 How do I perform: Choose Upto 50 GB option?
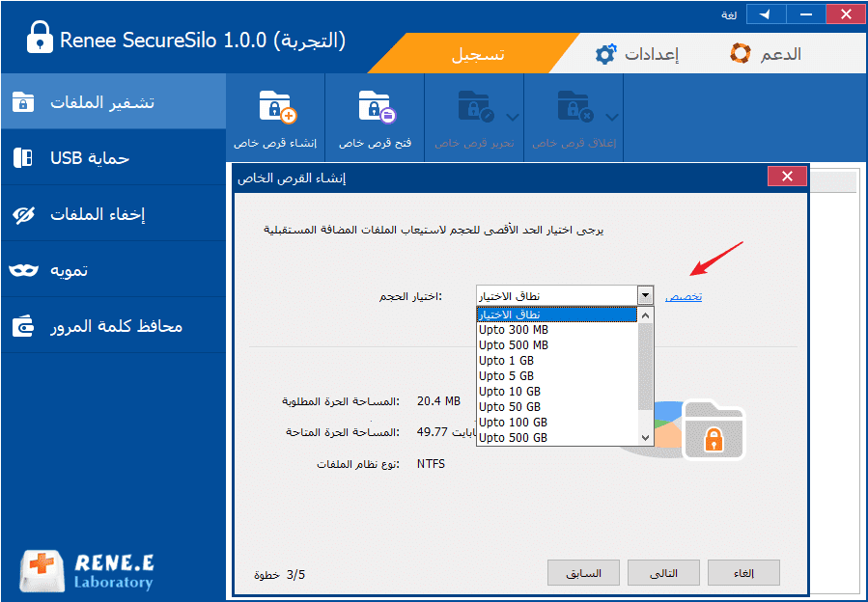(x=557, y=407)
